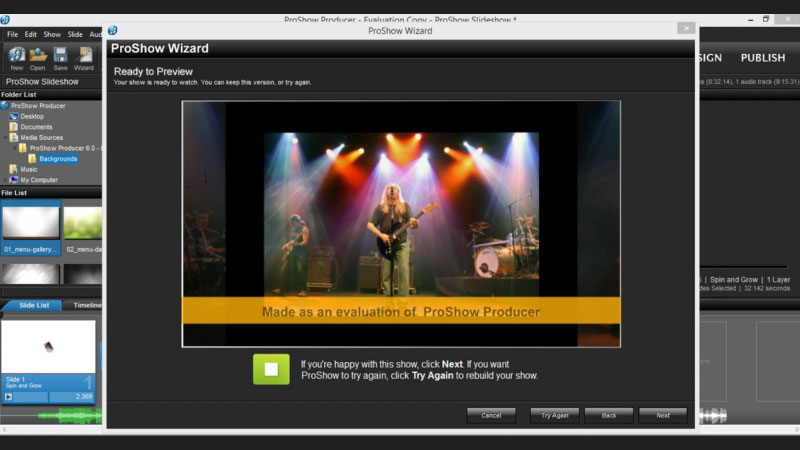800x450 pixels.
Task: Select the 01_menu-gallery background thumbnail
Action: [31, 228]
